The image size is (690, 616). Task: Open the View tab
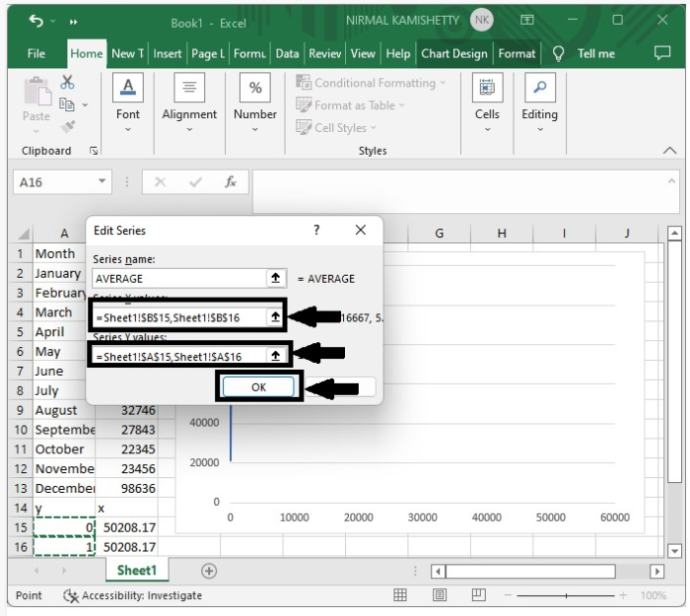click(363, 53)
